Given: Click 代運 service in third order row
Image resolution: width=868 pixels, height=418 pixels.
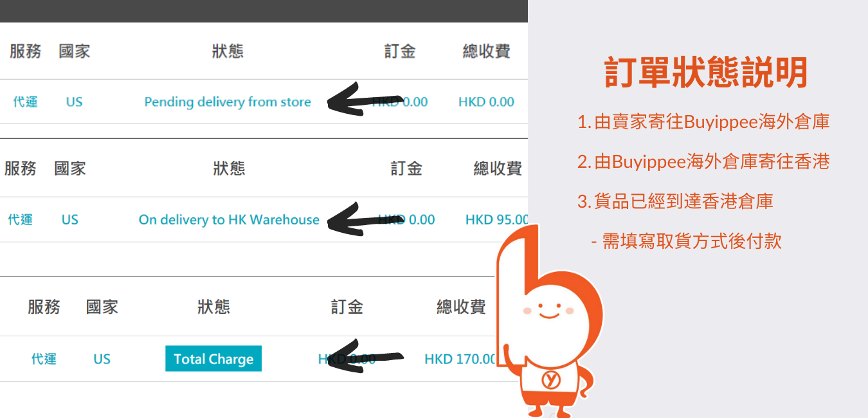Looking at the screenshot, I should tap(44, 359).
